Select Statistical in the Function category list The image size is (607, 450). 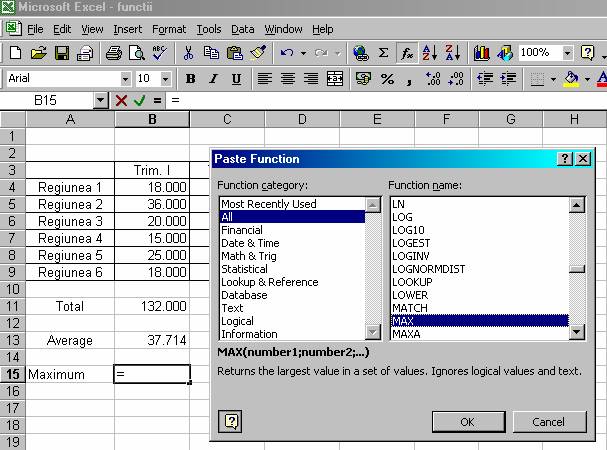tap(244, 269)
